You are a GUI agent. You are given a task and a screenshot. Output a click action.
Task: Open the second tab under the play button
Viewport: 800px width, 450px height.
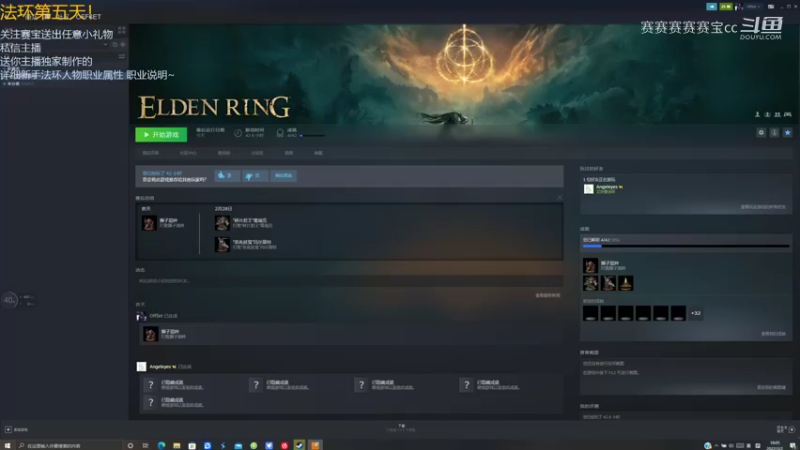pos(188,153)
